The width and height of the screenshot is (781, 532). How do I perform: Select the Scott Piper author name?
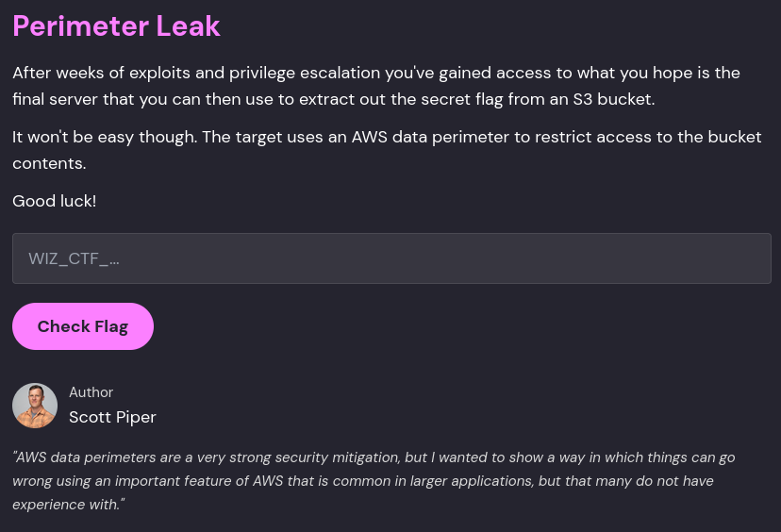pos(112,417)
